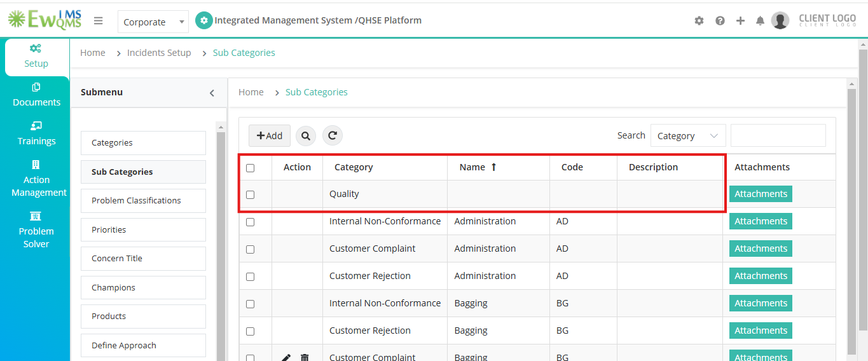This screenshot has height=361, width=868.
Task: Select Champions in the submenu
Action: click(143, 287)
